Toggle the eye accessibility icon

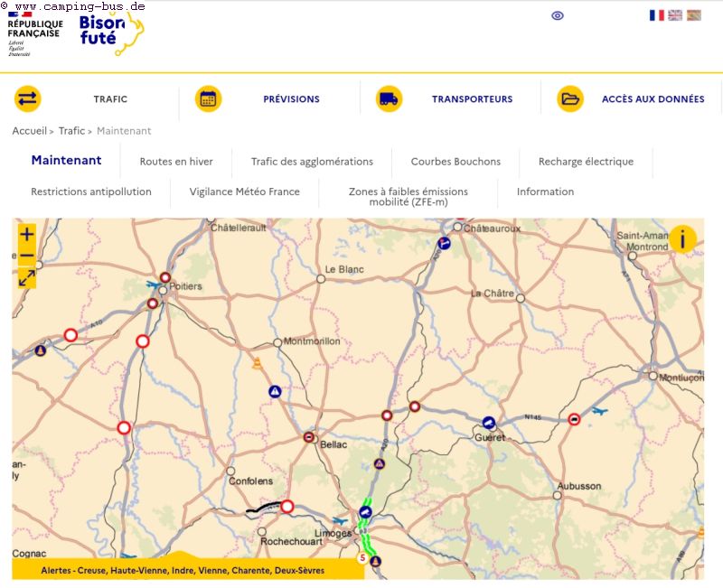click(558, 15)
